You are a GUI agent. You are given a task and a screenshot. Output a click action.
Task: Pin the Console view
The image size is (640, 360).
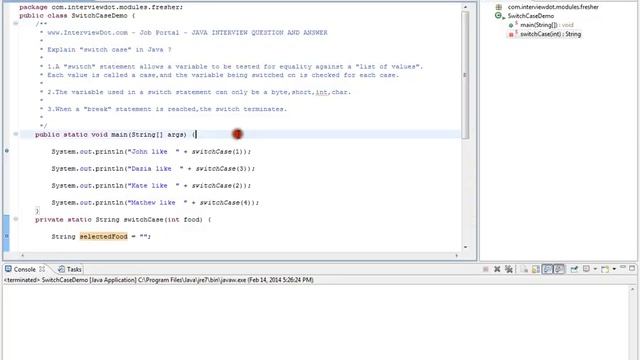pyautogui.click(x=574, y=269)
